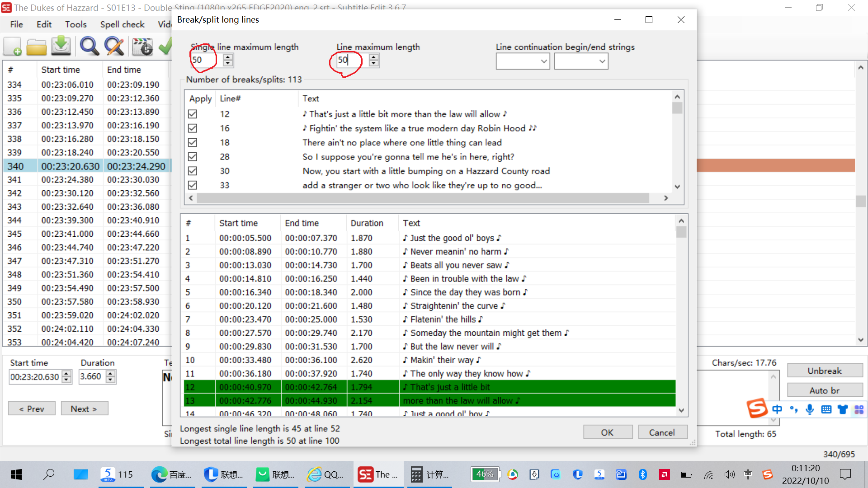Open the Sogou soft keyboard
The height and width of the screenshot is (488, 868).
(826, 409)
